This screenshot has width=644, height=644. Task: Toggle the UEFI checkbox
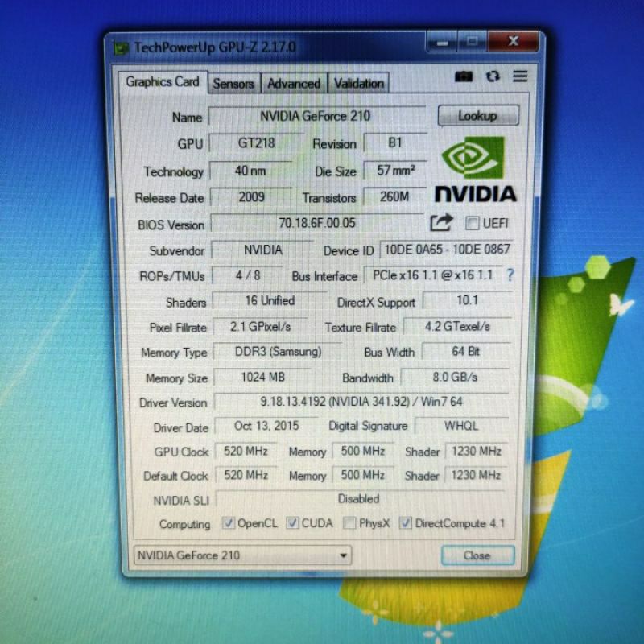pyautogui.click(x=472, y=223)
